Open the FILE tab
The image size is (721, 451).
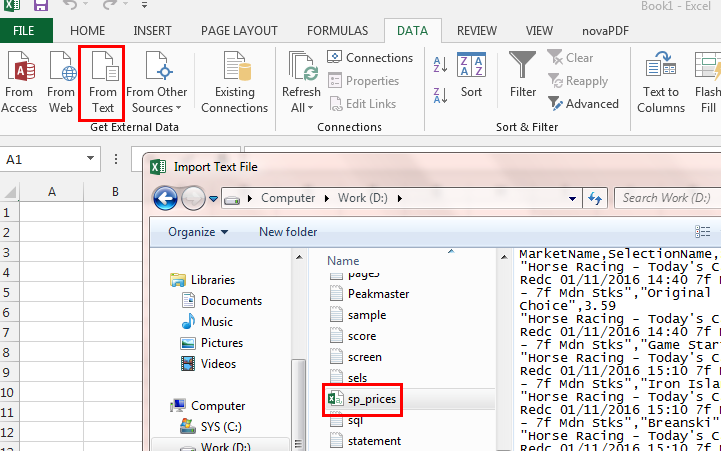click(24, 31)
